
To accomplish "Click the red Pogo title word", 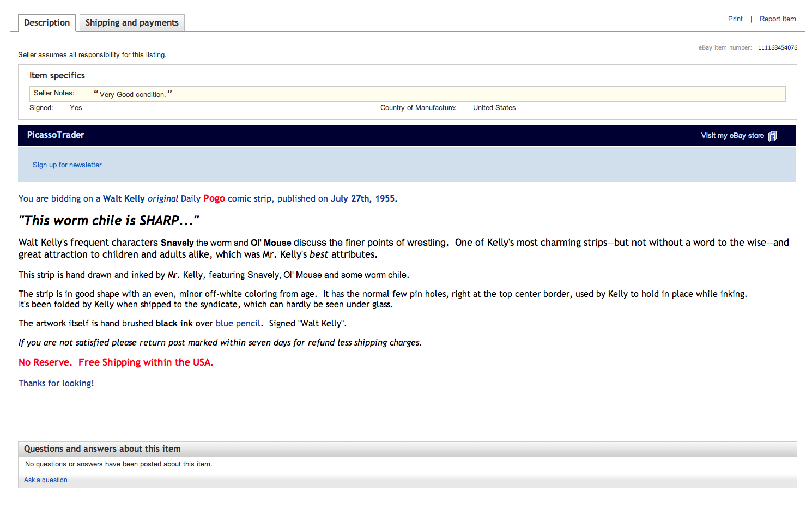I will tap(214, 198).
